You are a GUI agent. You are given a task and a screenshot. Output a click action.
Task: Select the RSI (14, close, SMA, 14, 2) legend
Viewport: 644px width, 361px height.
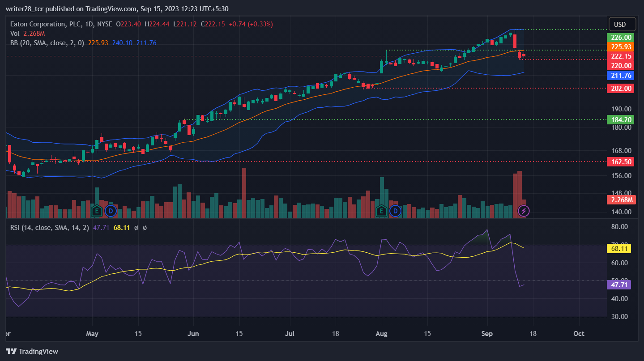point(78,228)
